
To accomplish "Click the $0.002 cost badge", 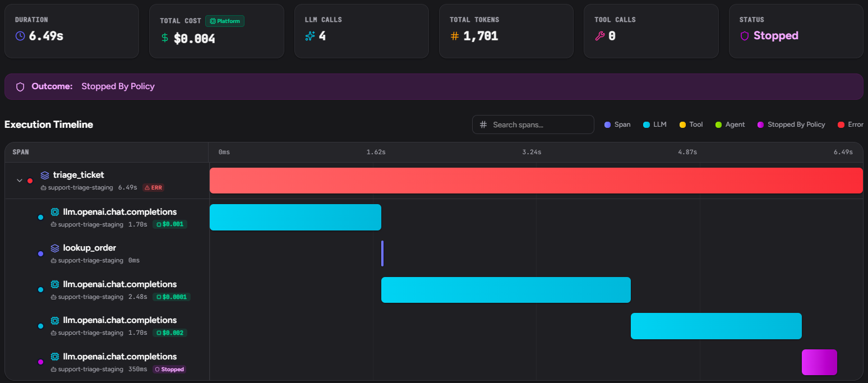I will (x=169, y=333).
